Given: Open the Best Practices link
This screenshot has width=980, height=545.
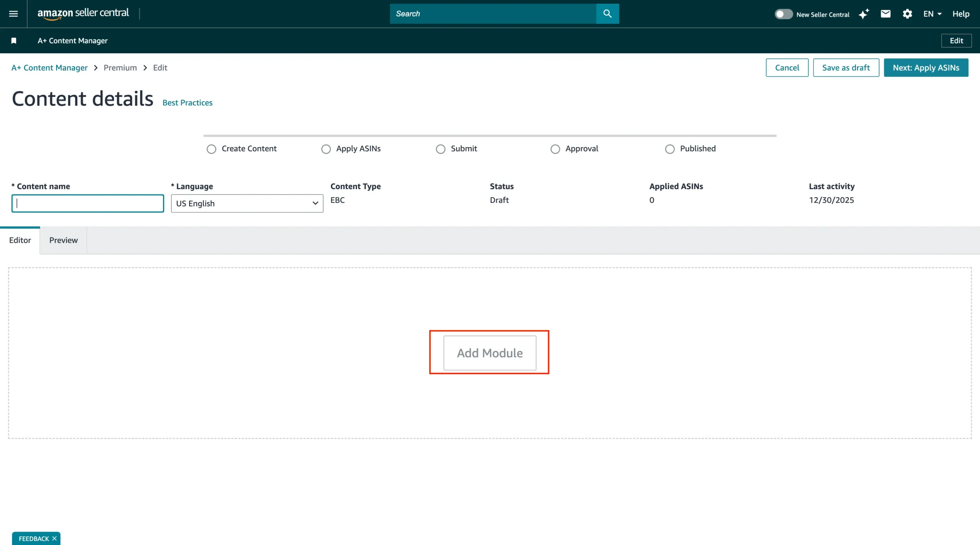Looking at the screenshot, I should click(x=187, y=103).
